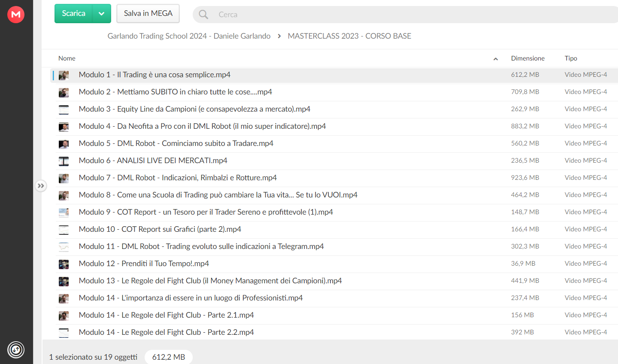Viewport: 618px width, 364px height.
Task: Click the MEGA logo icon
Action: [x=16, y=15]
